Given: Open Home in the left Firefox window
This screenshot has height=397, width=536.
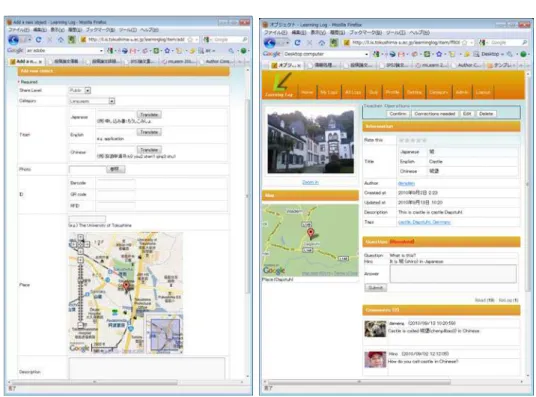Looking at the screenshot, I should tap(61, 40).
